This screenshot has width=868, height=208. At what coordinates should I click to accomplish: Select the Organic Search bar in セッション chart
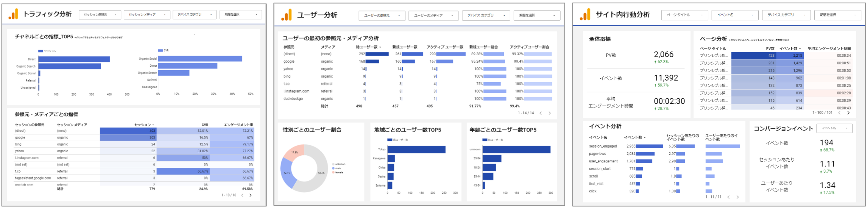69,66
